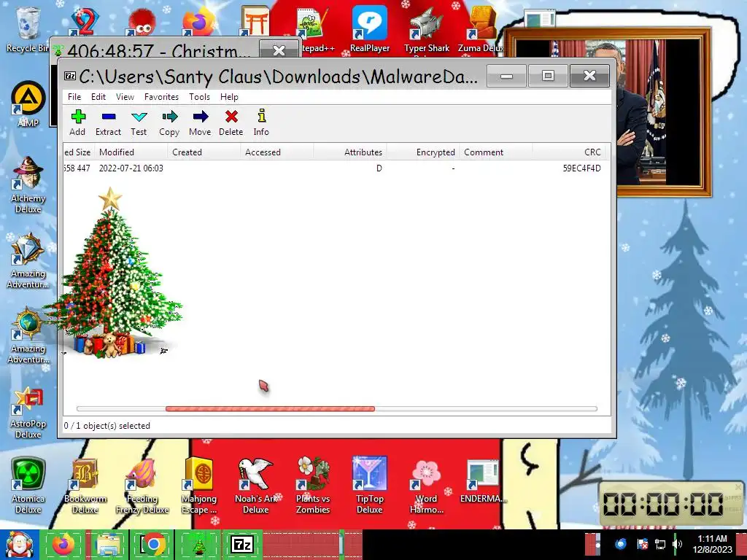Click the Christmas tree desktop decoration

tap(112, 273)
